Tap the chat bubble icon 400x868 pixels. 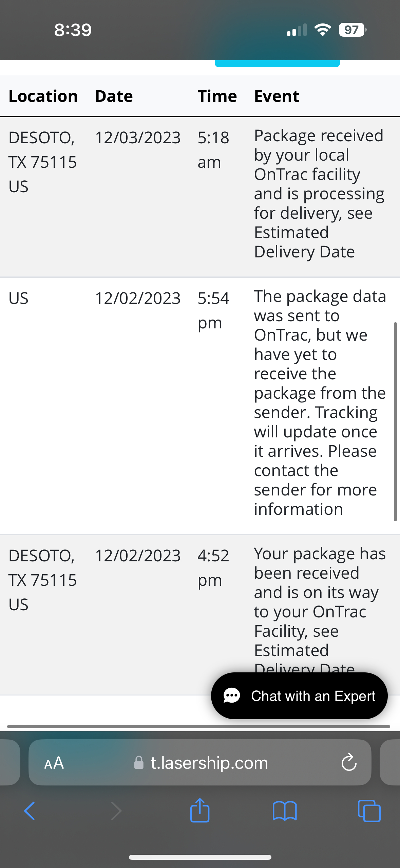pyautogui.click(x=232, y=696)
